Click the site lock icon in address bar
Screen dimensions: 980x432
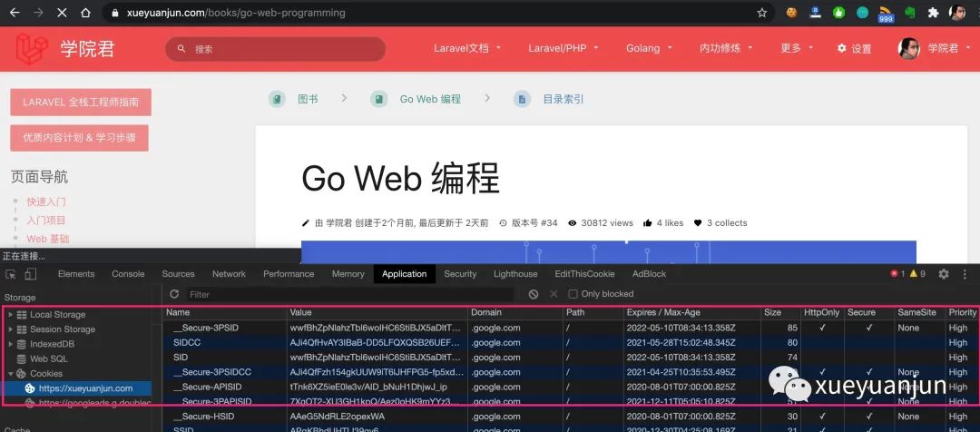tap(114, 13)
